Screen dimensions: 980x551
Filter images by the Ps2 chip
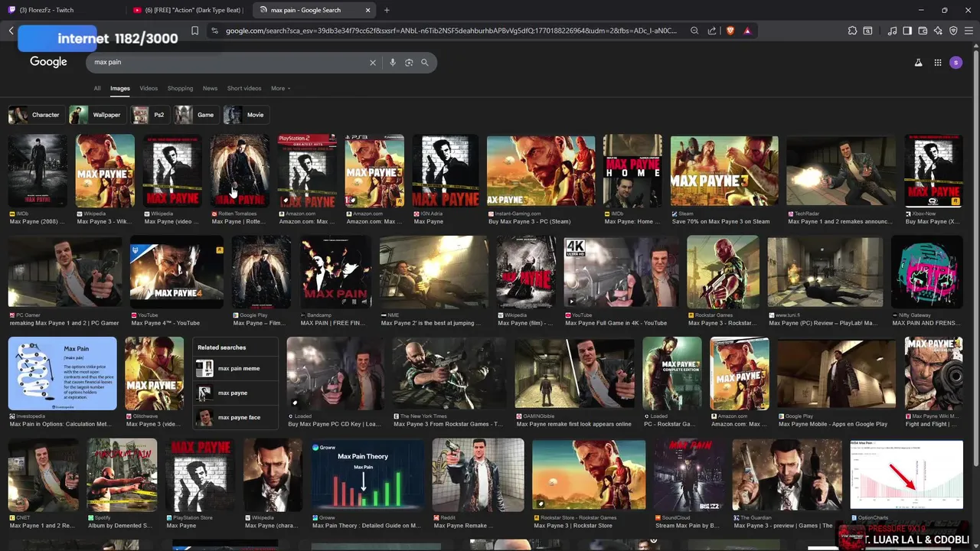pyautogui.click(x=149, y=115)
